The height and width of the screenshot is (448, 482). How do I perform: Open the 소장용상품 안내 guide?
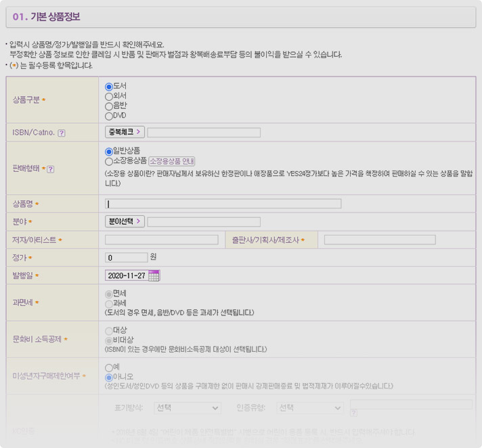coord(172,161)
